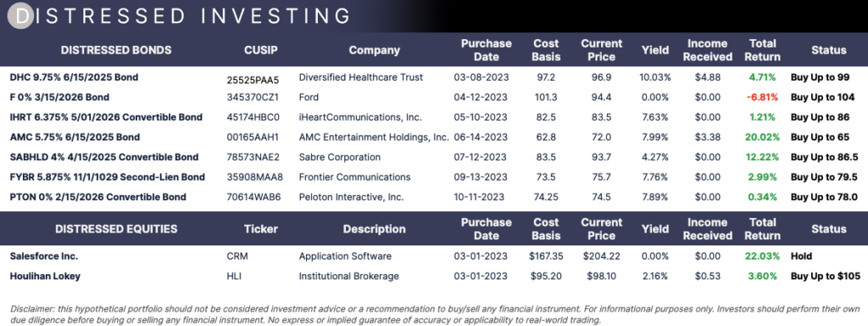Screen dimensions: 868x326
Task: Select the Ford -6.81% total return value
Action: (x=762, y=98)
